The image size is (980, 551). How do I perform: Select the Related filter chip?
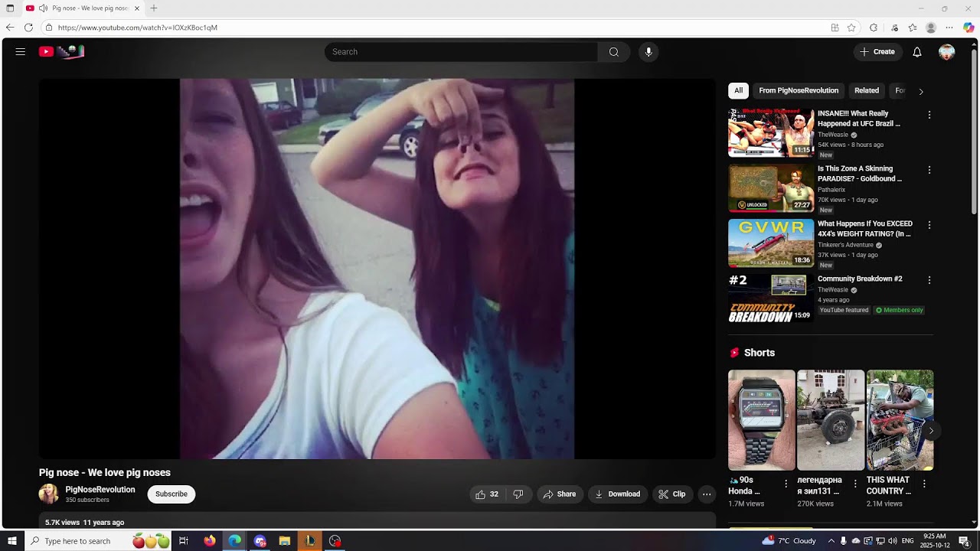866,90
